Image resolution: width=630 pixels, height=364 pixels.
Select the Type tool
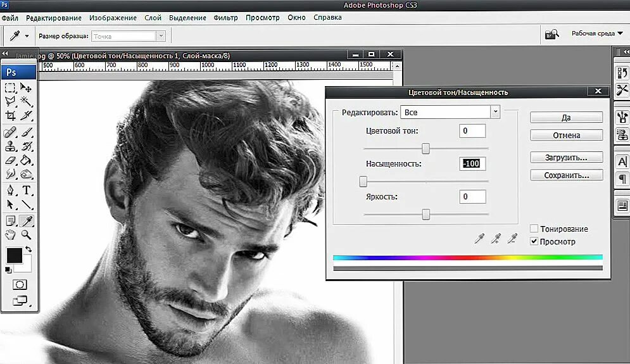26,190
